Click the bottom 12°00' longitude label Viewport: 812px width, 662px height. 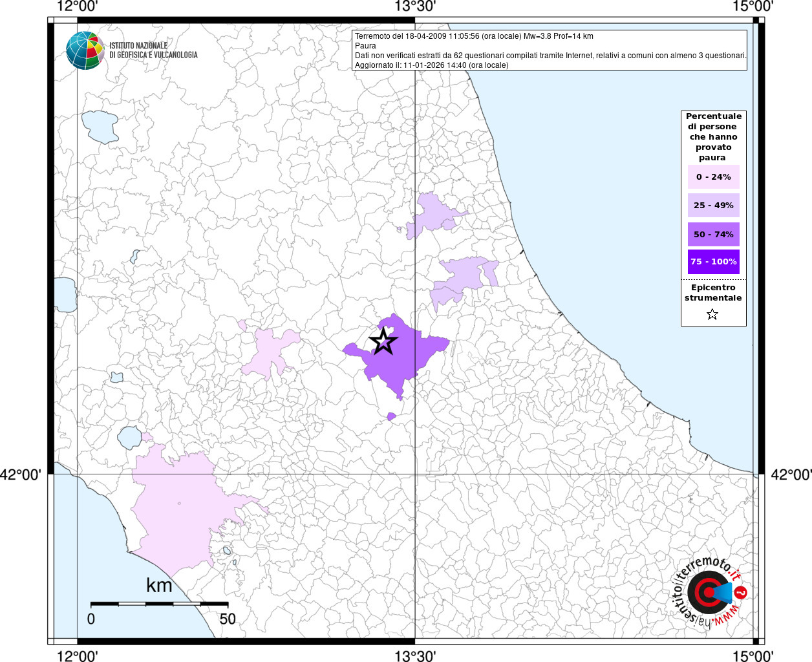click(x=77, y=656)
